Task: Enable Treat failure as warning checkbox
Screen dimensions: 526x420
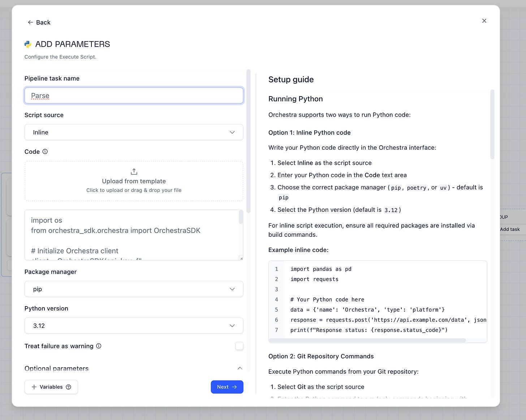Action: click(x=239, y=346)
